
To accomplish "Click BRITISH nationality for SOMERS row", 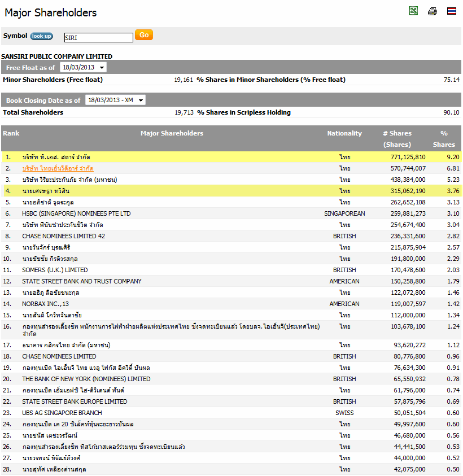I will click(344, 270).
